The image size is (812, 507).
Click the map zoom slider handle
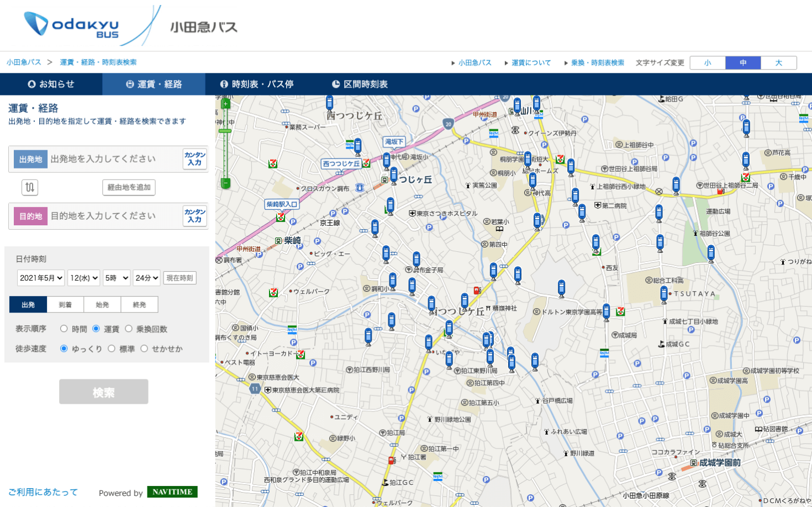225,131
